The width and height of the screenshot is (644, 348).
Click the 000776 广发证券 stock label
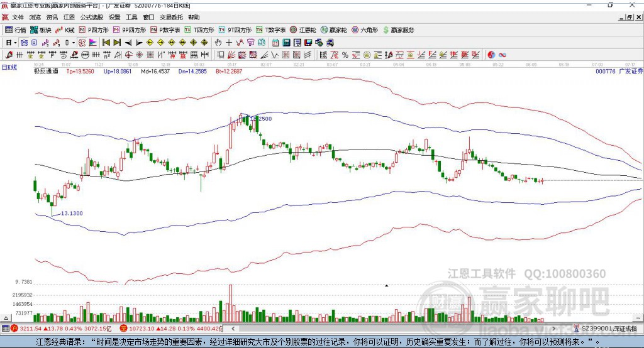point(619,71)
